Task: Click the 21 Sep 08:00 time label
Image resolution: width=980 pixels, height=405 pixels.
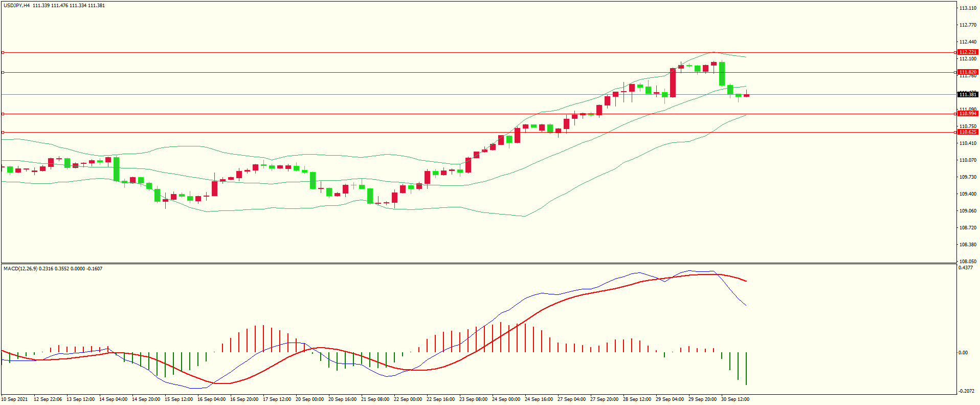Action: click(x=375, y=399)
